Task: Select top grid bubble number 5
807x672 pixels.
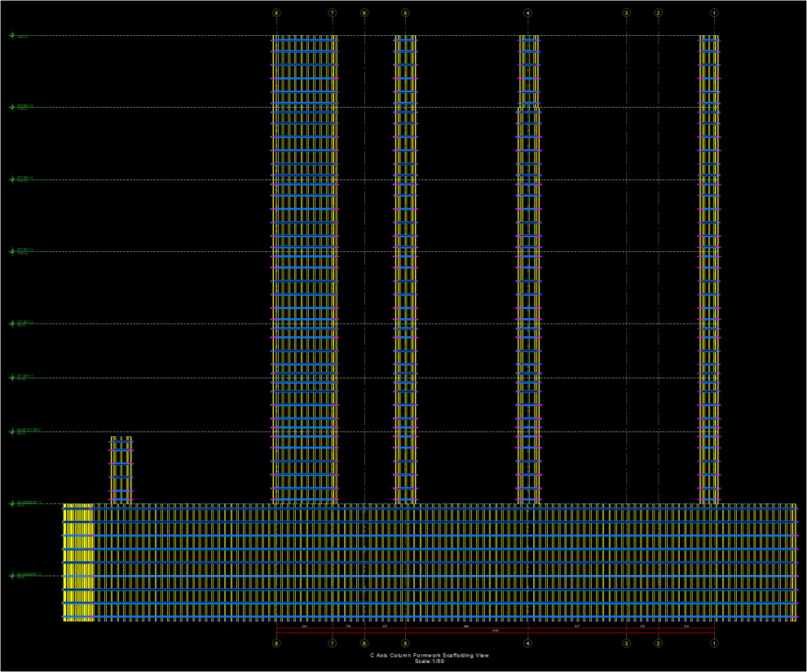Action: click(x=405, y=13)
